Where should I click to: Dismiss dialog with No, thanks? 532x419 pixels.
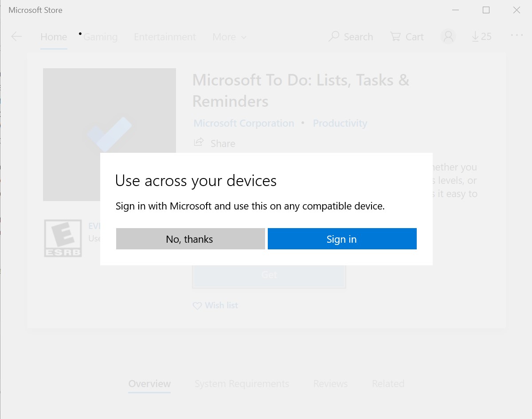tap(190, 239)
